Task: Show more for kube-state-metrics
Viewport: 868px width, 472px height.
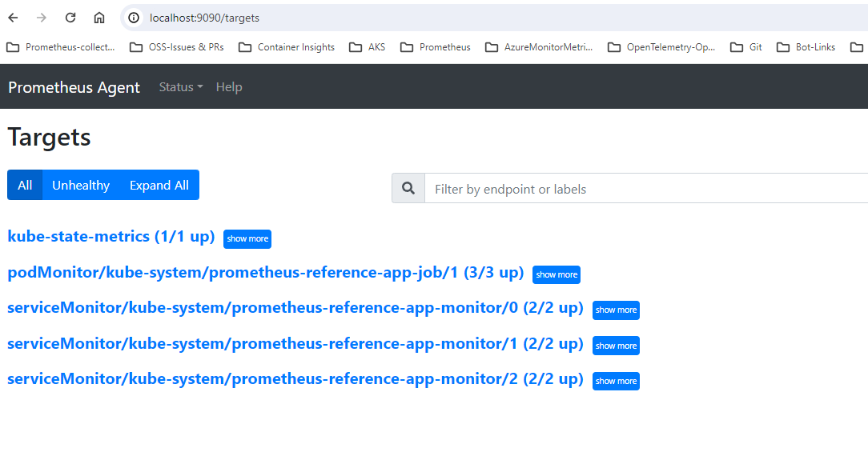Action: point(247,239)
